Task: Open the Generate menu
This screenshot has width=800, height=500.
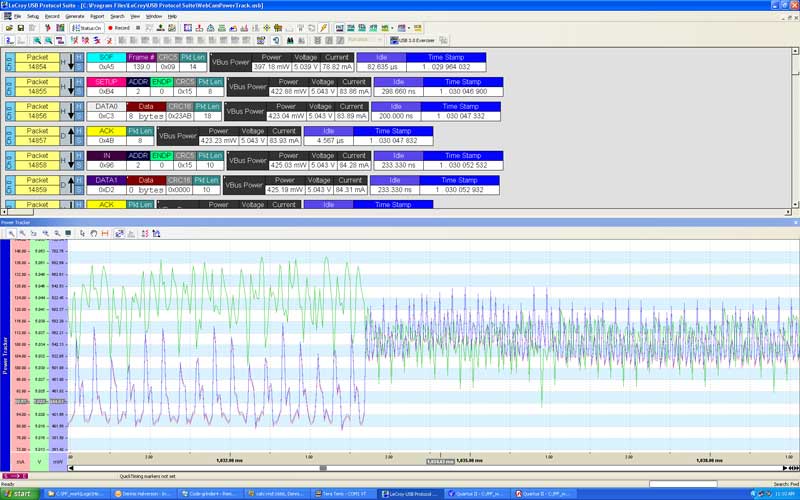Action: click(75, 17)
